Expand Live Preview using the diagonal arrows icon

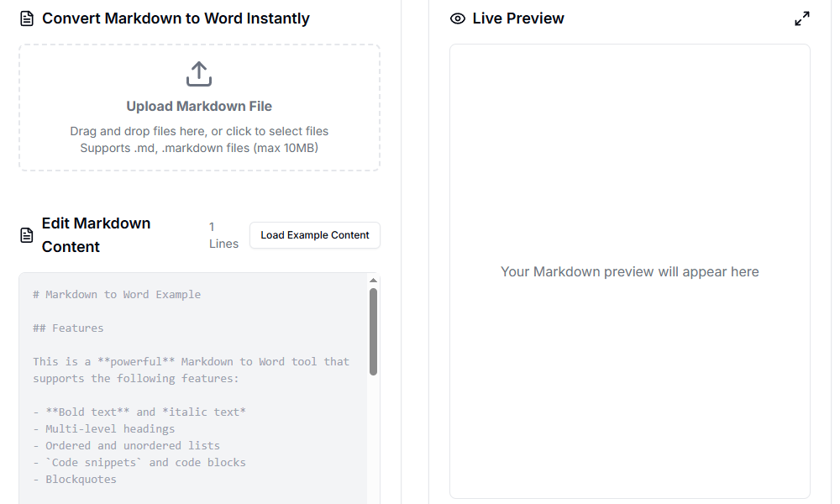(x=801, y=17)
